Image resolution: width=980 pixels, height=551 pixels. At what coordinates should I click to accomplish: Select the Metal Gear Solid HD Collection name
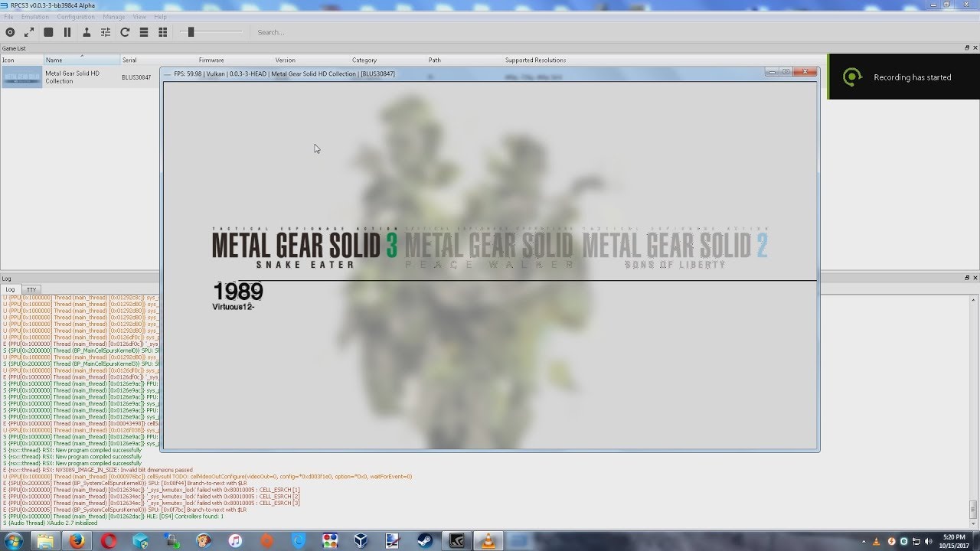point(73,77)
